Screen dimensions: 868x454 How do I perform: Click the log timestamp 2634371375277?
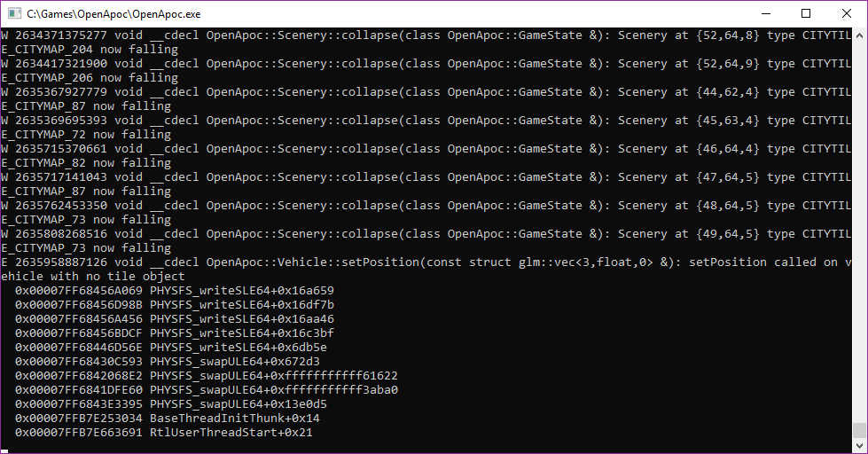click(61, 35)
